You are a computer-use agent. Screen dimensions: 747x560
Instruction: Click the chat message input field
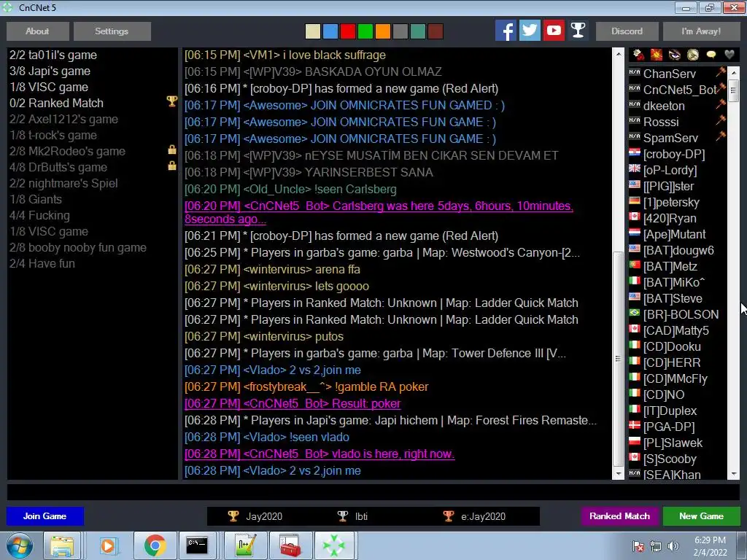tap(373, 492)
